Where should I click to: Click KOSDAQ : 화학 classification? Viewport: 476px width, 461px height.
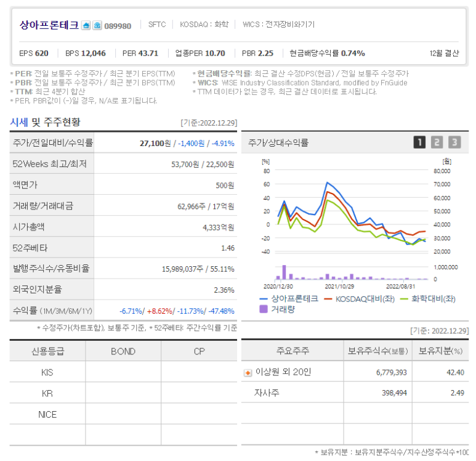point(204,24)
